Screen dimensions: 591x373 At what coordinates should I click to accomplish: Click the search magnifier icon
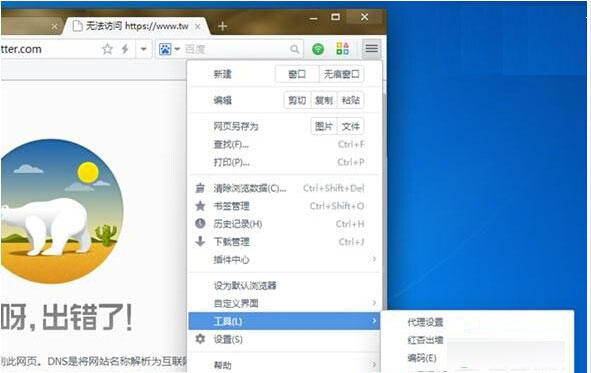tap(295, 49)
